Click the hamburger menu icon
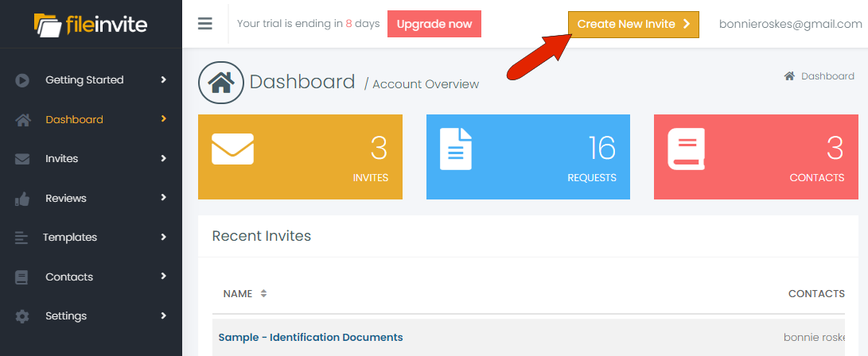Screen dimensions: 868x356 205,24
